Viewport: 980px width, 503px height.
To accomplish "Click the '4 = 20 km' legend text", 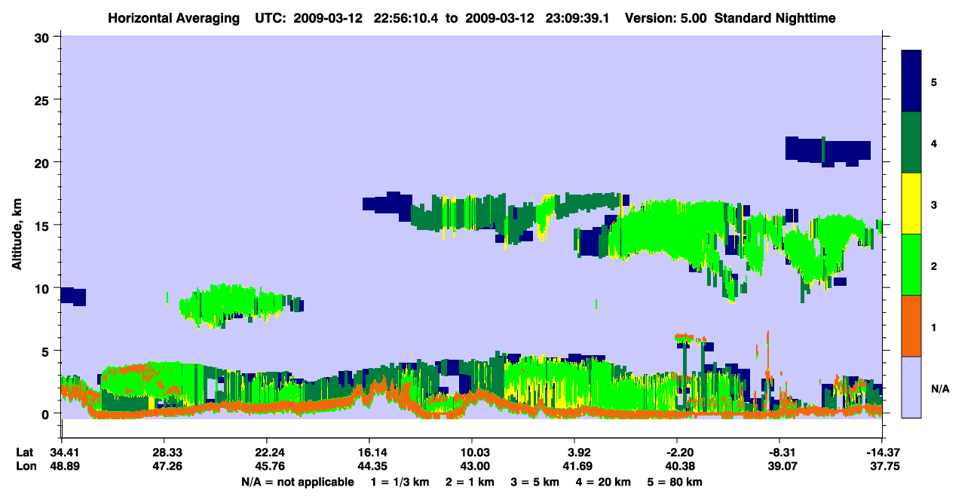I will click(x=605, y=481).
